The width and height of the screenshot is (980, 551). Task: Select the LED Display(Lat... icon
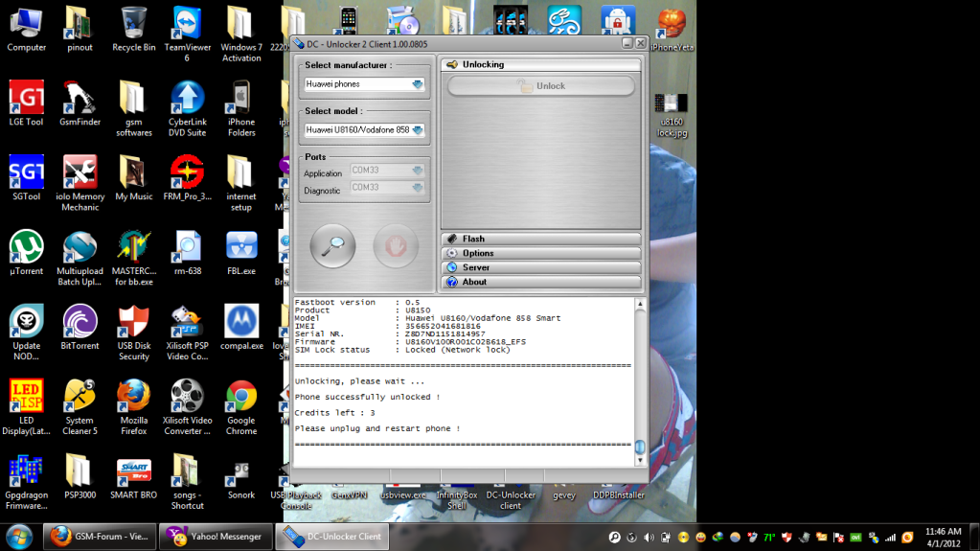coord(26,406)
